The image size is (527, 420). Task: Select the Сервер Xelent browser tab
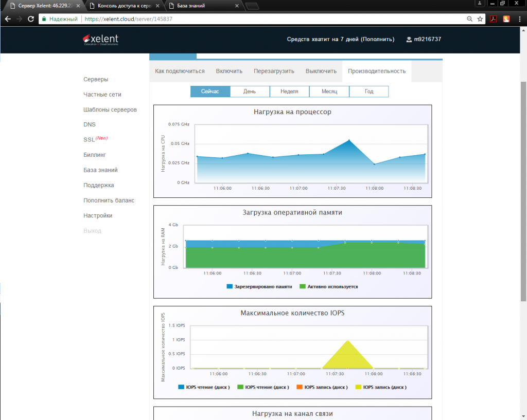[45, 6]
